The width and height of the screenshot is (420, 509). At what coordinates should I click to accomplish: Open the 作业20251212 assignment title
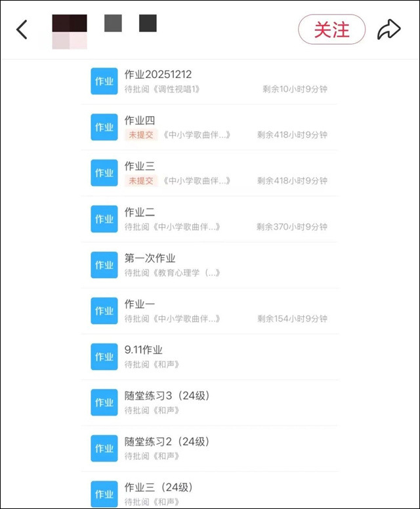coord(158,75)
